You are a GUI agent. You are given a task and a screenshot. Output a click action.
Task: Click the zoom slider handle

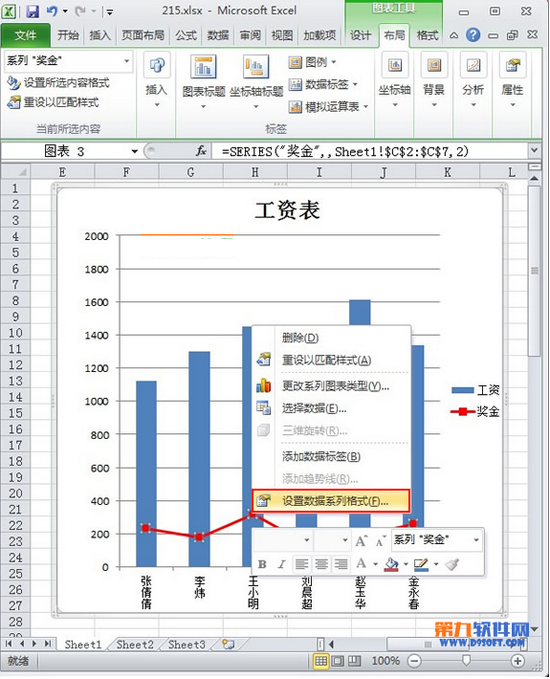click(466, 660)
